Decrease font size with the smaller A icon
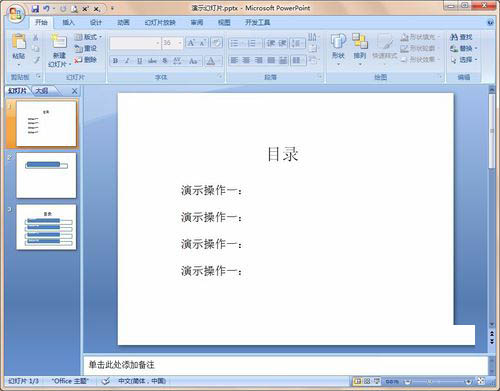The image size is (500, 391). (202, 43)
